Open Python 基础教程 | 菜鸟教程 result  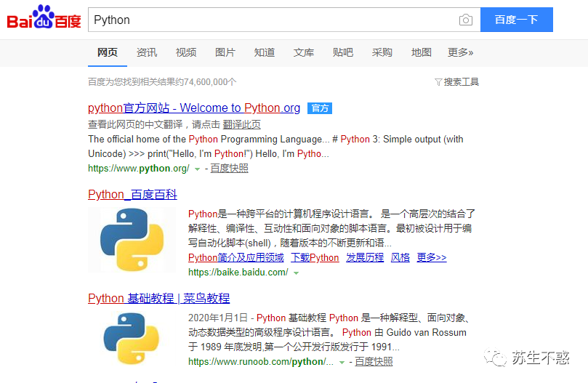point(158,298)
